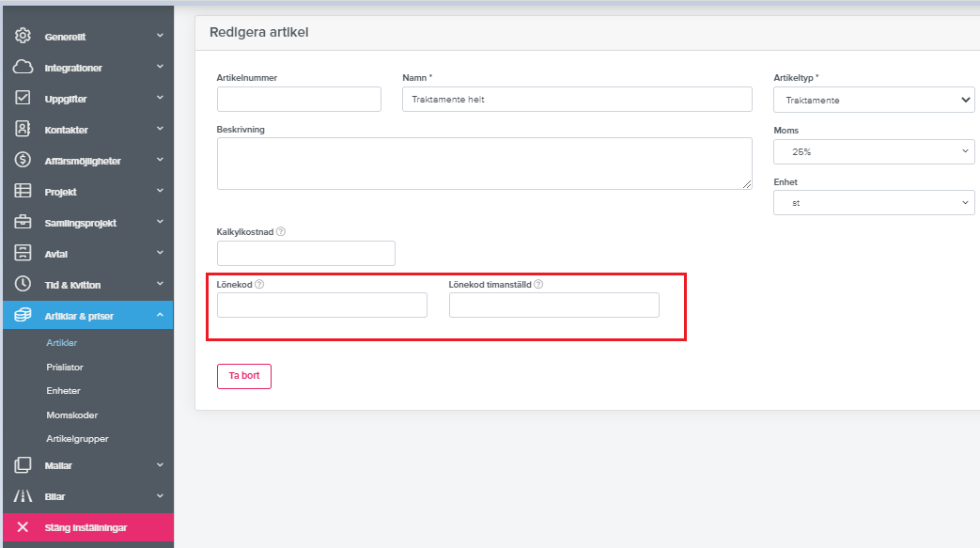
Task: Open the Artikeltyp dropdown
Action: [x=873, y=100]
